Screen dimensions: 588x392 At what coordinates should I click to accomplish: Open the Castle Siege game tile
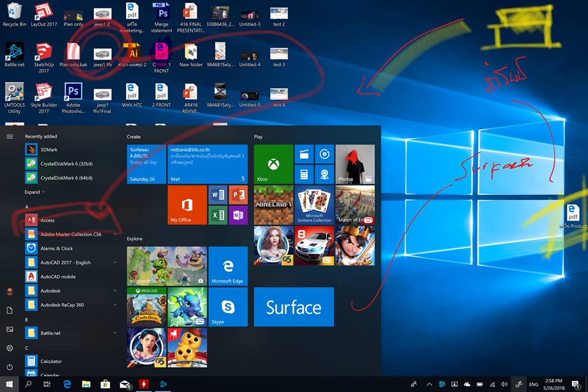pos(146,307)
